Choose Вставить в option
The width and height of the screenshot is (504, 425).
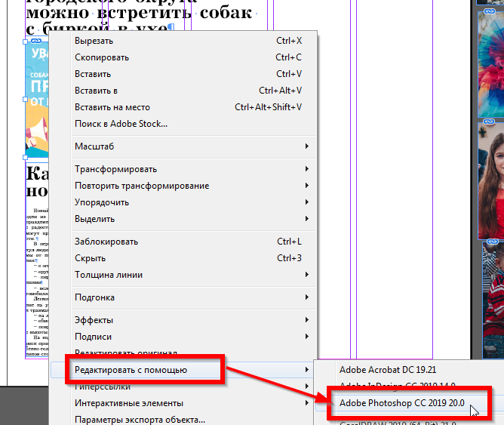183,91
